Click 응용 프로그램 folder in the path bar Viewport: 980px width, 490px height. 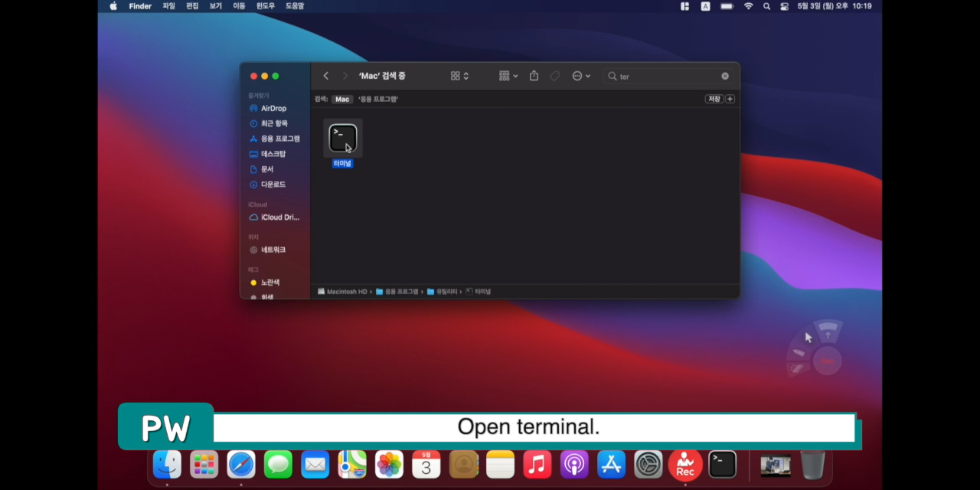click(x=397, y=292)
